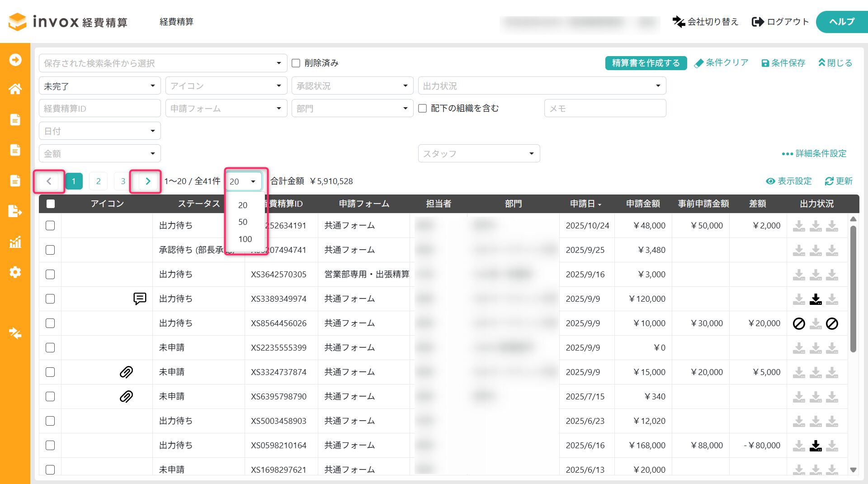Image resolution: width=868 pixels, height=484 pixels.
Task: Select 50 from the page-size list
Action: (x=243, y=222)
